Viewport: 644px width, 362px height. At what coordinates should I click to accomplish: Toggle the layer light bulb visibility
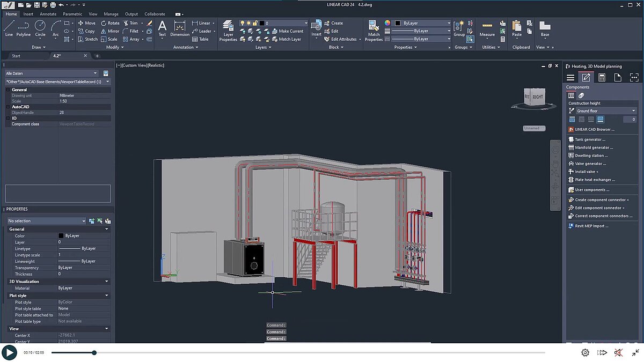[243, 23]
